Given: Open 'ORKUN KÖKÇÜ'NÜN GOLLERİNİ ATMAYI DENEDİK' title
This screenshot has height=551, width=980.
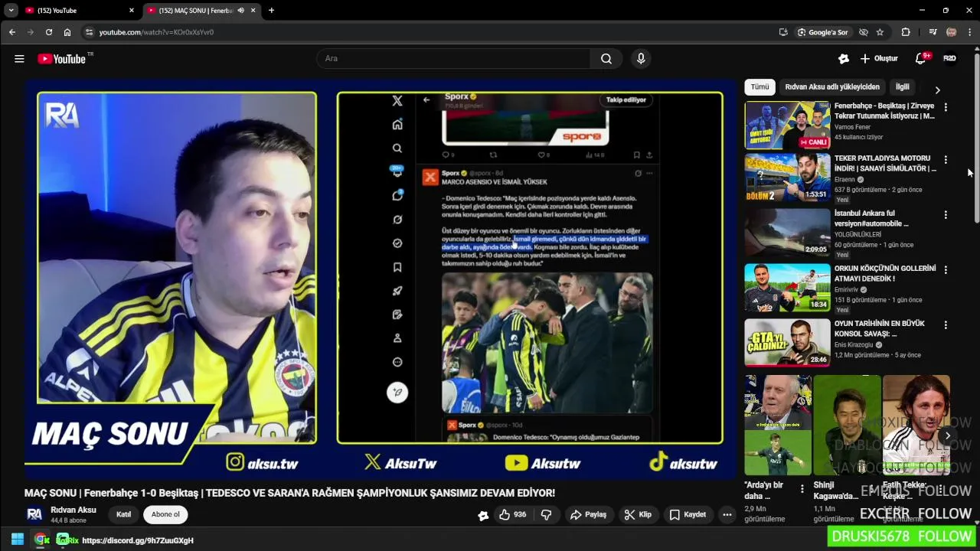Looking at the screenshot, I should (x=885, y=274).
